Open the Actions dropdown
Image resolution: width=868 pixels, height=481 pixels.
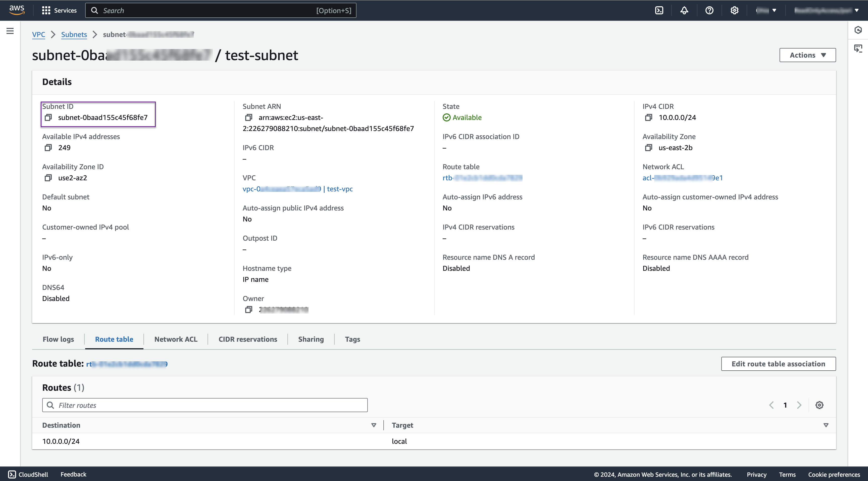click(808, 55)
